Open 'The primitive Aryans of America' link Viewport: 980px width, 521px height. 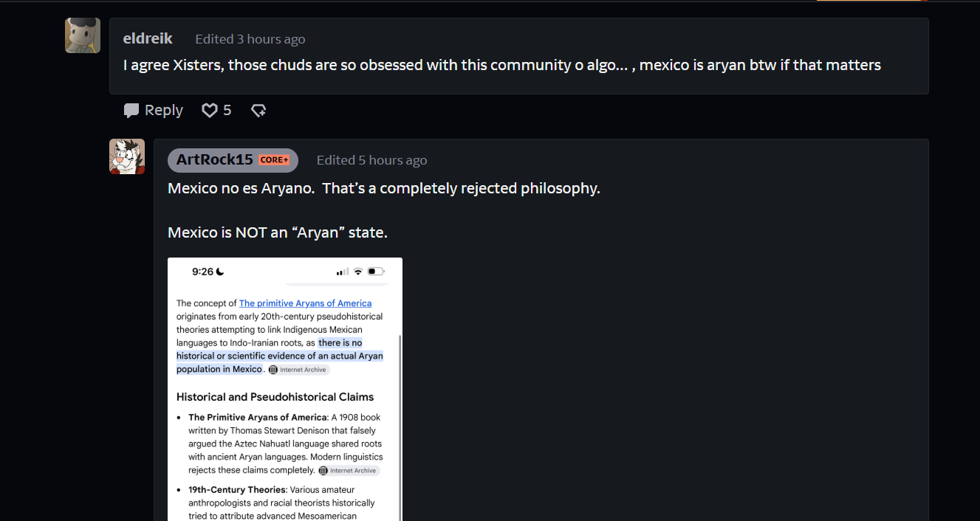[305, 303]
